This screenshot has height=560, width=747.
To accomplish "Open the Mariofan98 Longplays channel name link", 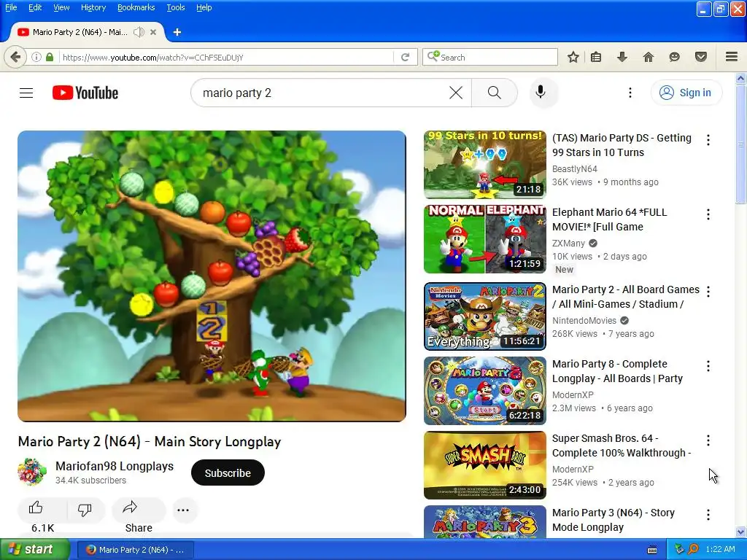I will pyautogui.click(x=115, y=466).
